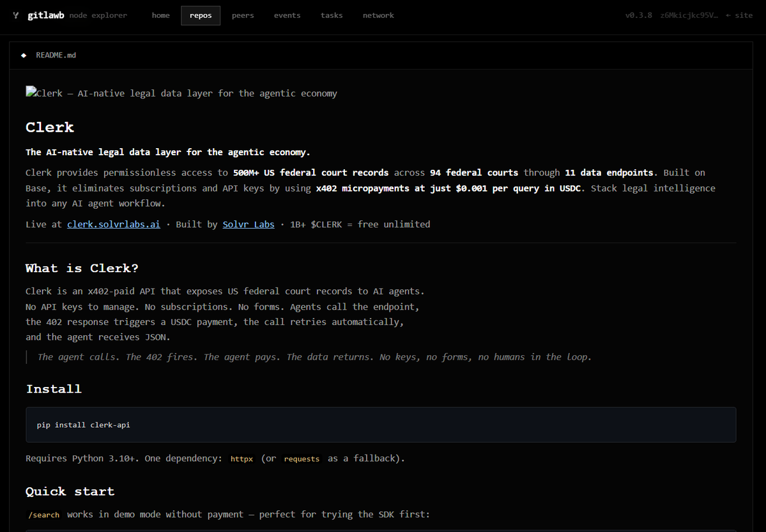
Task: Switch to the tasks section
Action: point(332,15)
